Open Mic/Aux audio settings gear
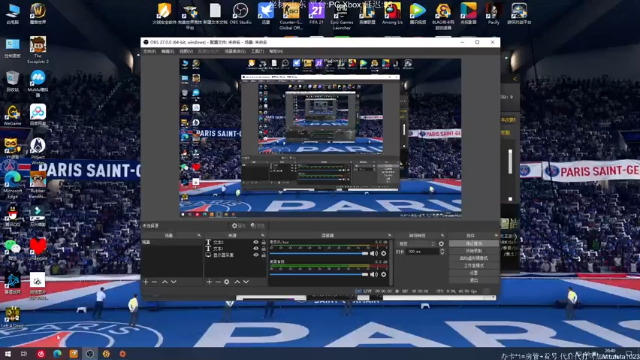Viewport: 640px width, 360px height. (x=384, y=253)
